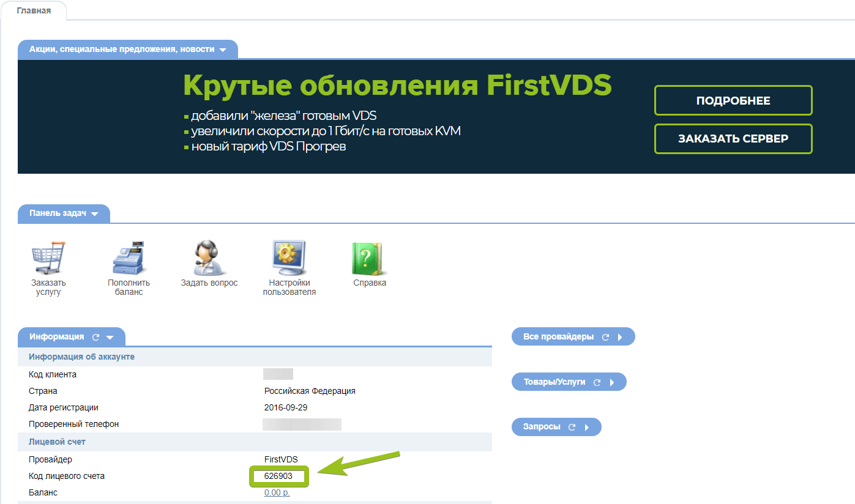Expand the Запросы panel arrow

(586, 427)
